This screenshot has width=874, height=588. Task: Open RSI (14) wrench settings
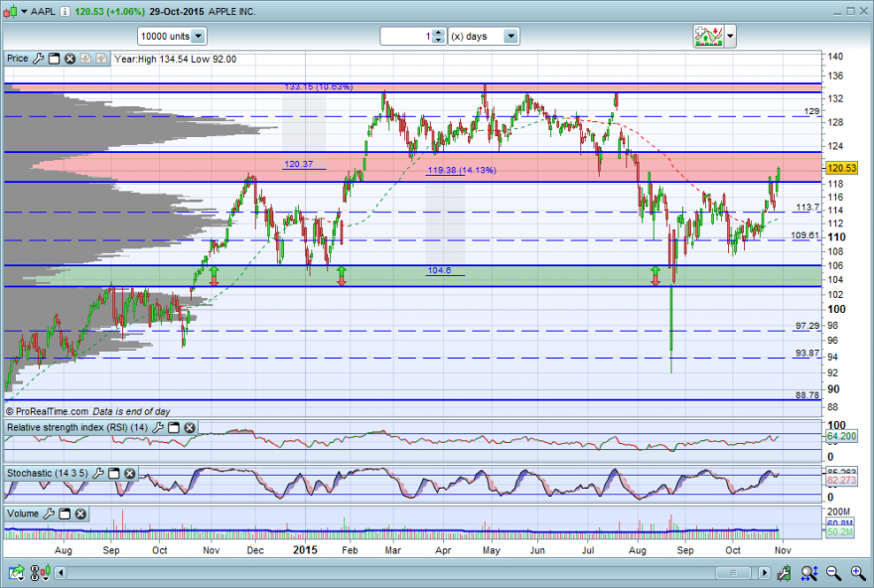point(158,427)
